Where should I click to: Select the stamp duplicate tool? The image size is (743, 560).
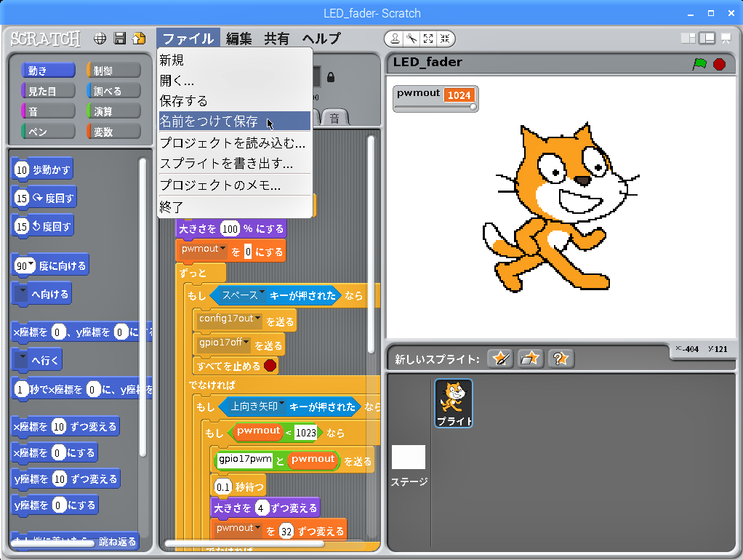click(x=395, y=39)
